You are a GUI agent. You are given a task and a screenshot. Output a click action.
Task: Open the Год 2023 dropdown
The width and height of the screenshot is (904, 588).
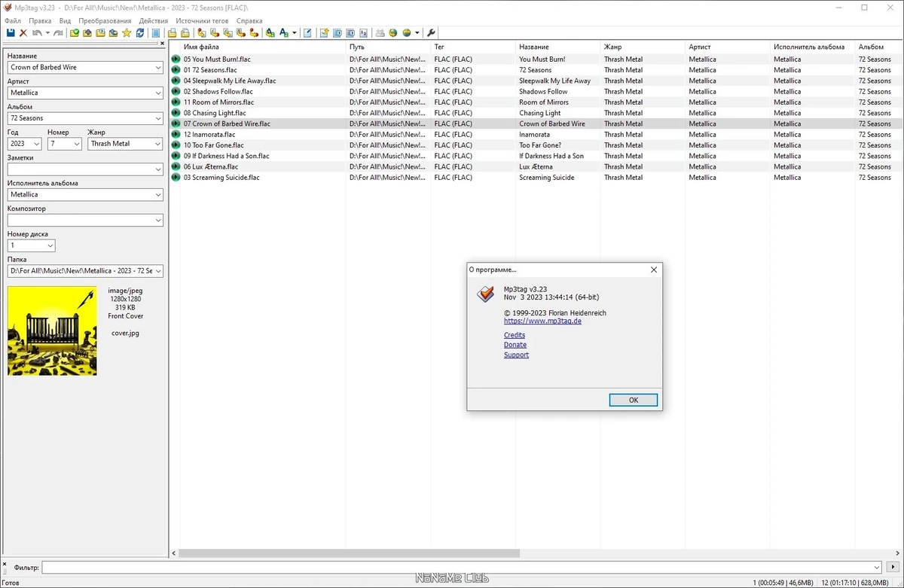tap(36, 143)
